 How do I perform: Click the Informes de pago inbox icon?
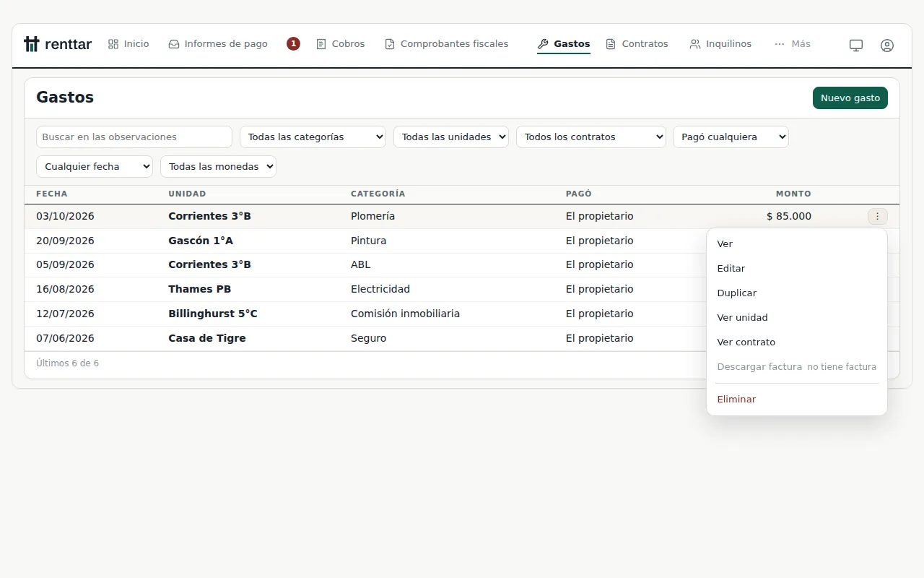tap(174, 44)
